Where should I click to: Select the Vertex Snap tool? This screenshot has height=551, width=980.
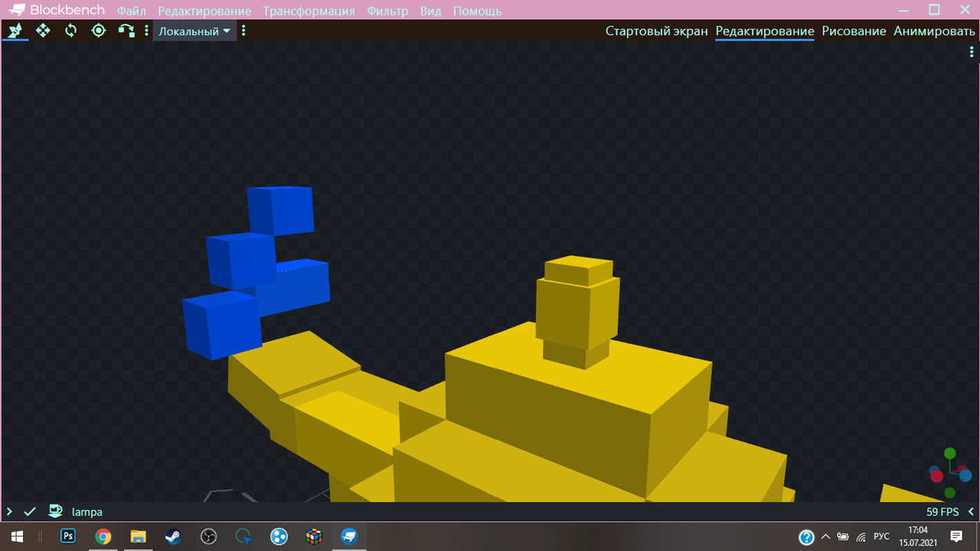coord(126,31)
